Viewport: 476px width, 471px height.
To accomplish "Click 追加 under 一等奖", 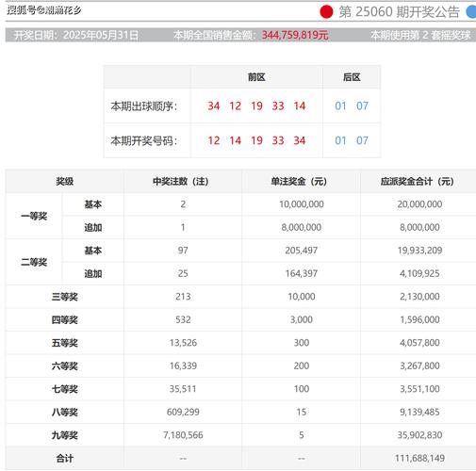I will pyautogui.click(x=93, y=227).
